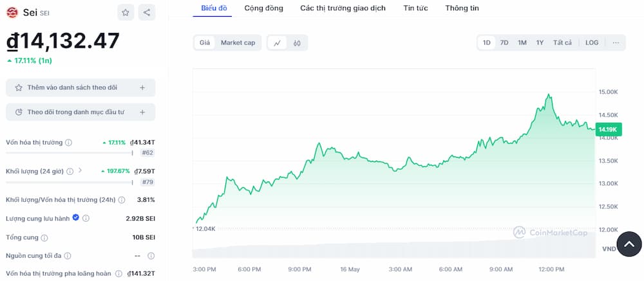Click the scroll-to-top arrow button
This screenshot has height=281, width=644.
click(x=630, y=244)
